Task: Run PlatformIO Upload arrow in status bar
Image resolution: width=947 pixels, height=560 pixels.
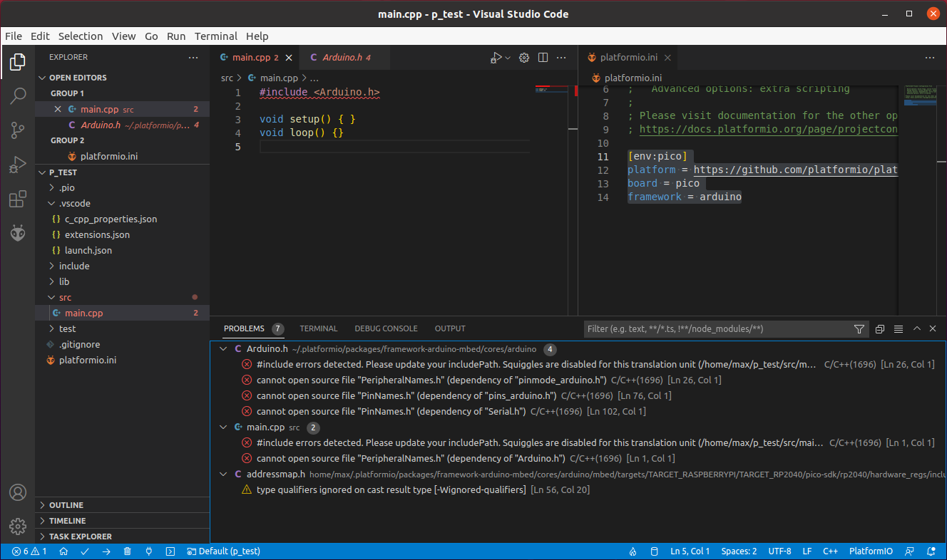Action: (x=106, y=551)
